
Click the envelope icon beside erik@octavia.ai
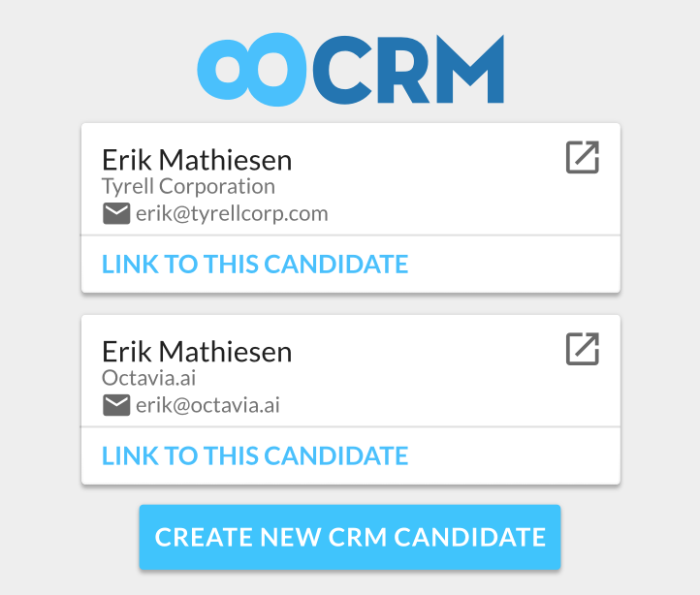tap(116, 405)
